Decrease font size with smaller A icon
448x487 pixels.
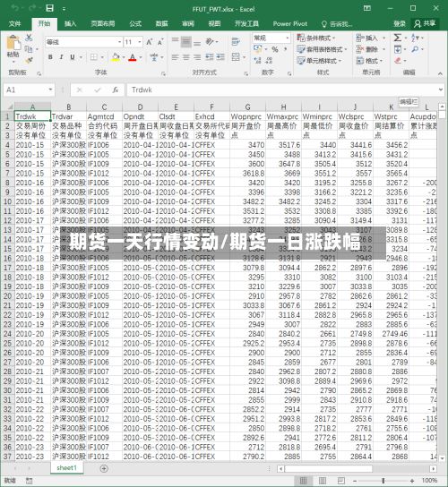(160, 42)
